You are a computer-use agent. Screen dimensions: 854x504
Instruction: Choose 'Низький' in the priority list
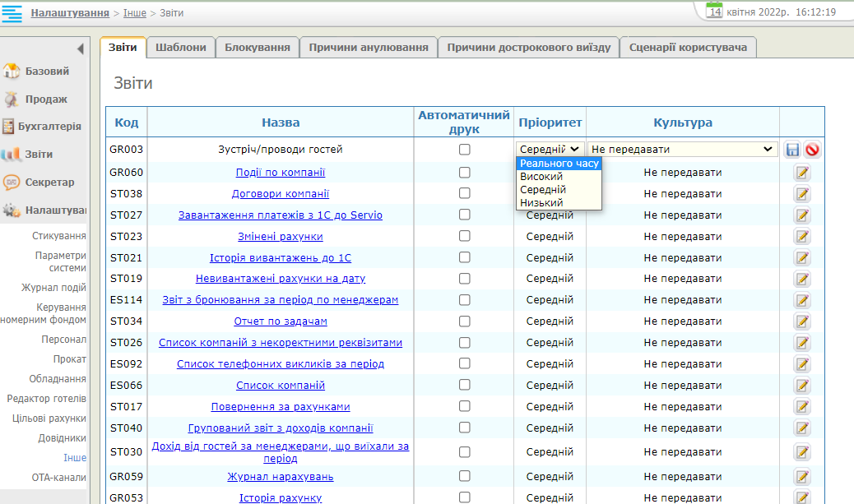point(541,203)
